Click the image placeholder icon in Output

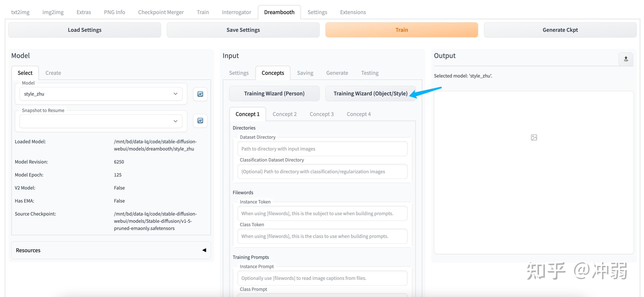pos(534,137)
